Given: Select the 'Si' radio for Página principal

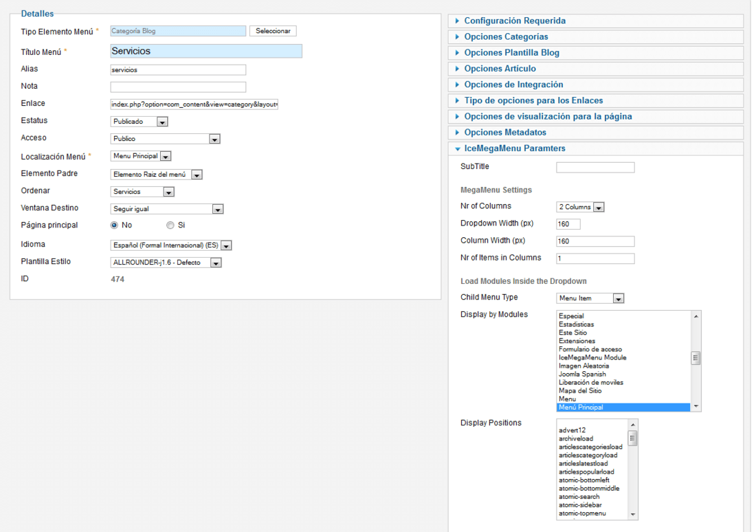Looking at the screenshot, I should (x=170, y=225).
